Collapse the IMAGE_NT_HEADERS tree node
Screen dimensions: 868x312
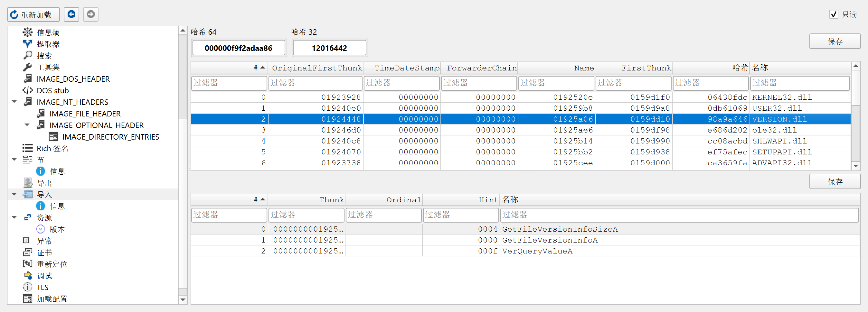point(14,102)
